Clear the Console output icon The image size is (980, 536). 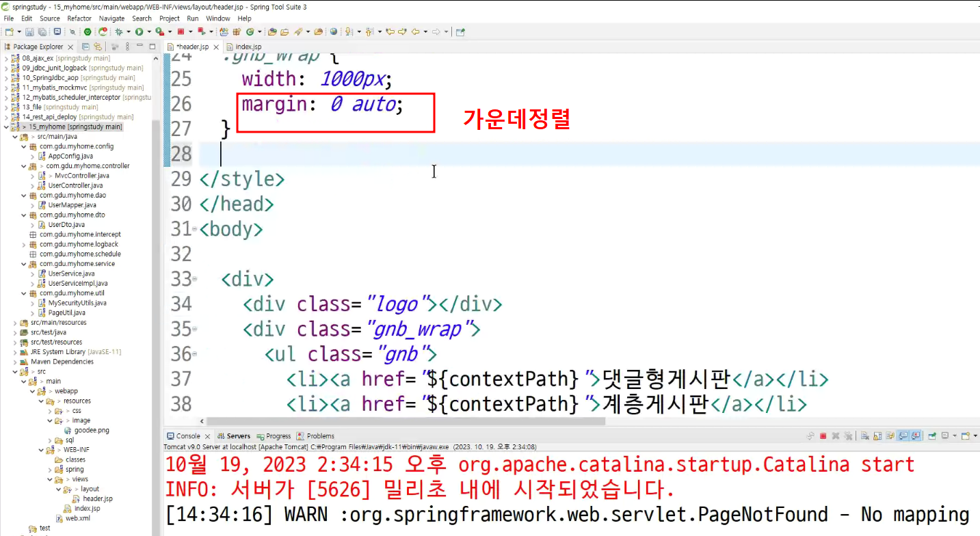[x=865, y=435]
